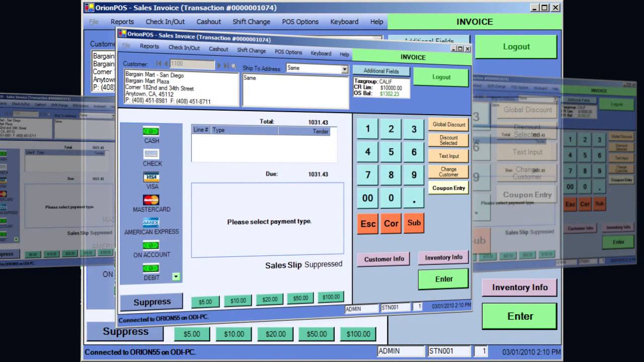
Task: Click orange Esc key in front window
Action: [368, 224]
